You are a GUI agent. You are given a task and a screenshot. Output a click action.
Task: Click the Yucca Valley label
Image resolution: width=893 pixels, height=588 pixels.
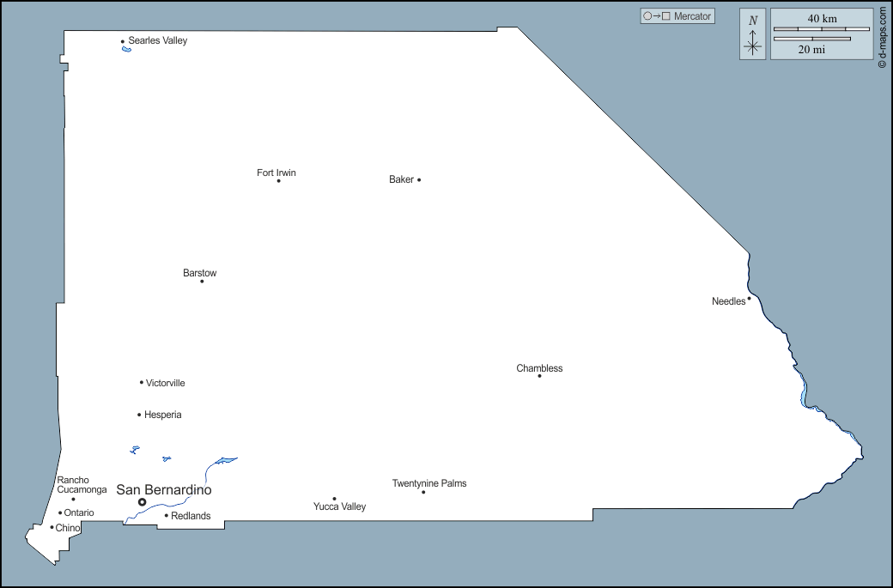339,506
